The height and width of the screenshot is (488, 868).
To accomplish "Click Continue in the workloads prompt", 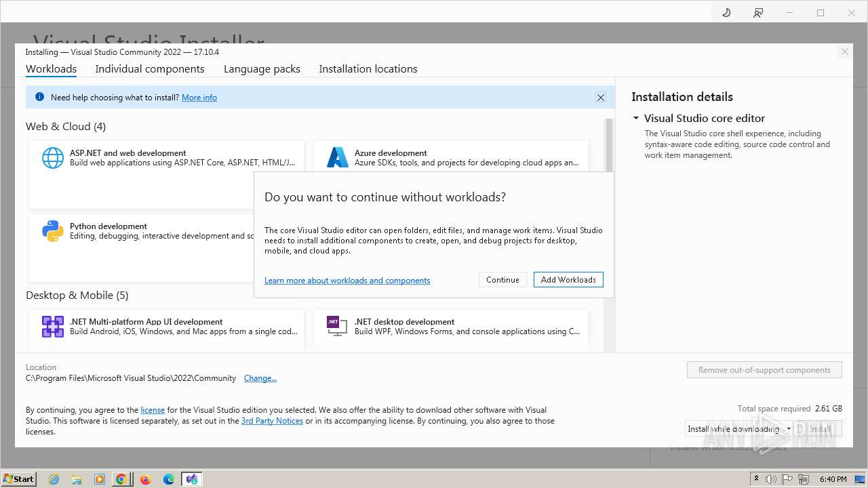I will pyautogui.click(x=502, y=279).
